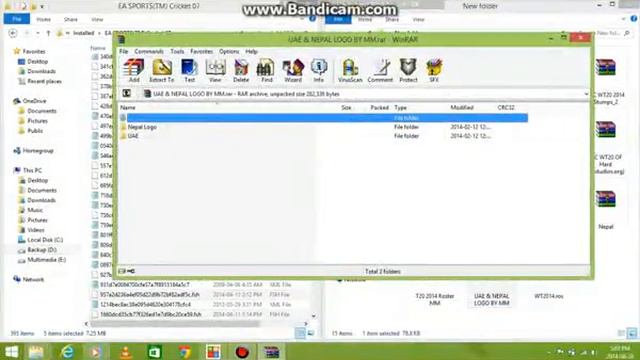
Task: Select OneDrive in Explorer sidebar
Action: coord(34,101)
